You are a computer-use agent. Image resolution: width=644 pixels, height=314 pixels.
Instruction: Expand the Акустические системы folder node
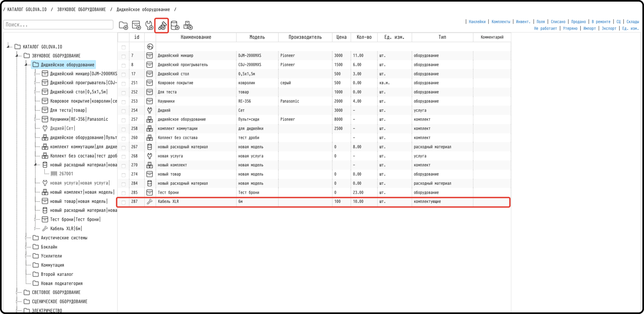[x=26, y=238]
